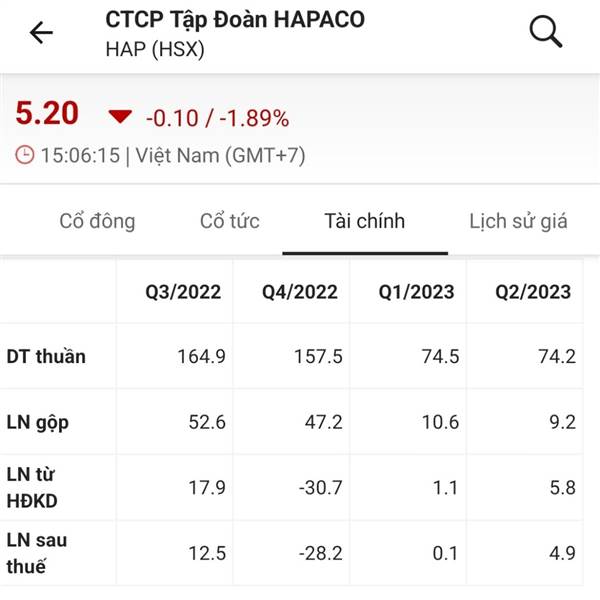600x600 pixels.
Task: Click the Q3/2022 column header
Action: 183,292
